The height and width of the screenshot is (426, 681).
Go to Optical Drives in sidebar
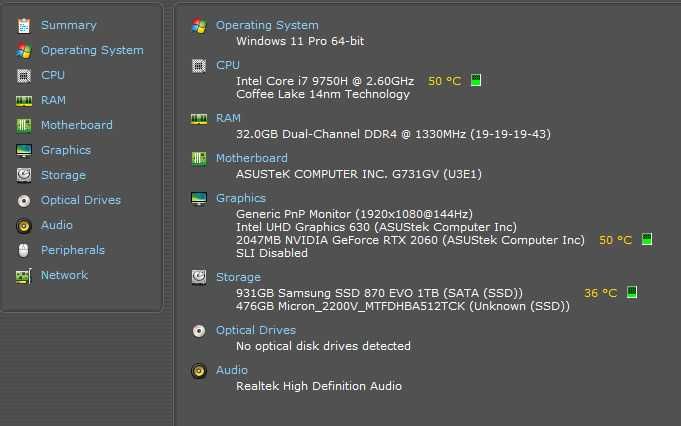point(81,200)
